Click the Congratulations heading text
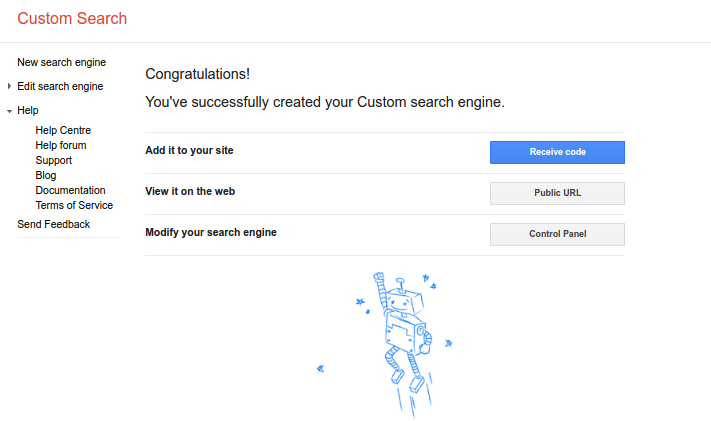 [197, 74]
